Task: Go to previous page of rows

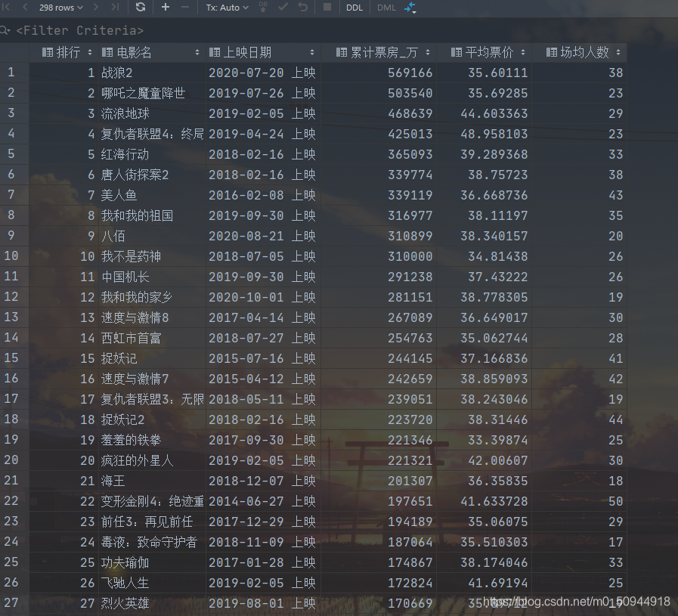Action: (25, 8)
